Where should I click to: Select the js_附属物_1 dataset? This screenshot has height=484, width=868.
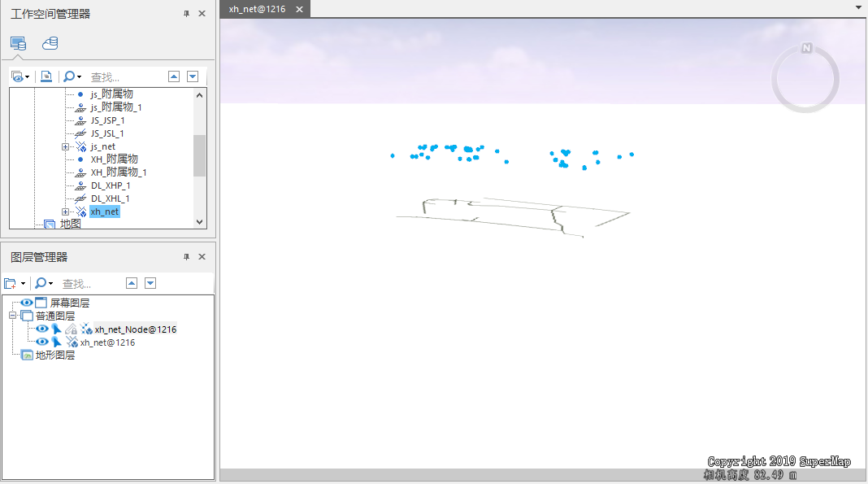click(115, 107)
